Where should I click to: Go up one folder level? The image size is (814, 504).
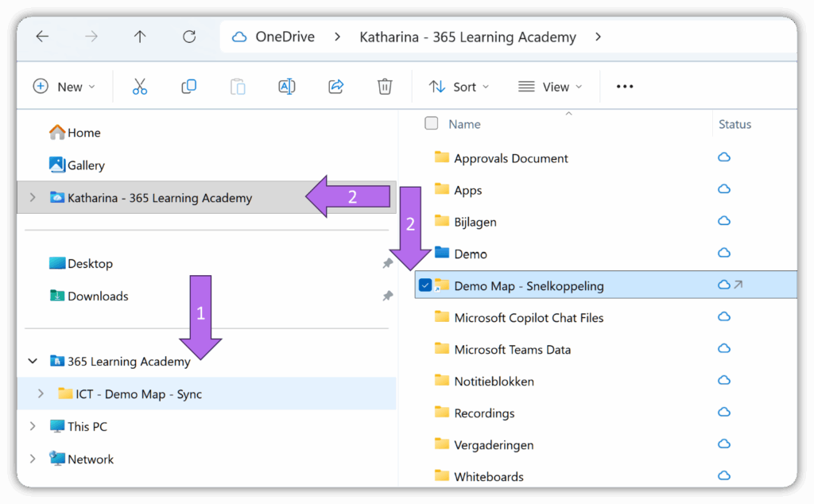point(140,37)
